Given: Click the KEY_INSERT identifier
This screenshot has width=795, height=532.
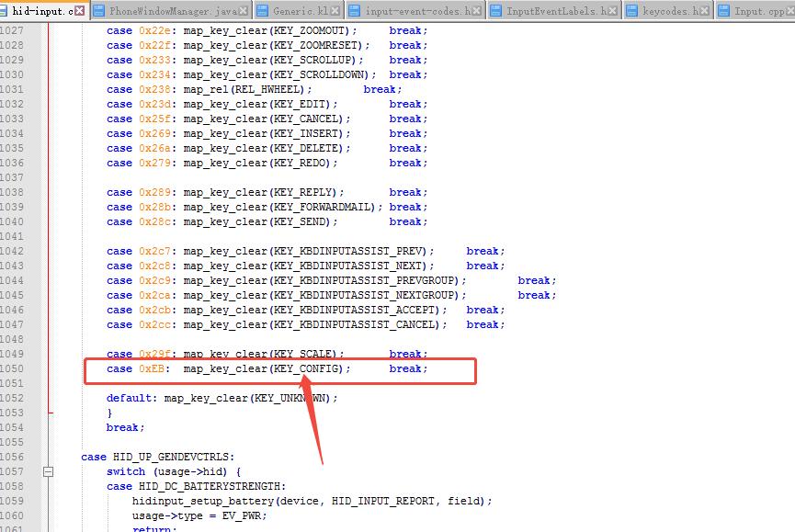Looking at the screenshot, I should point(306,134).
